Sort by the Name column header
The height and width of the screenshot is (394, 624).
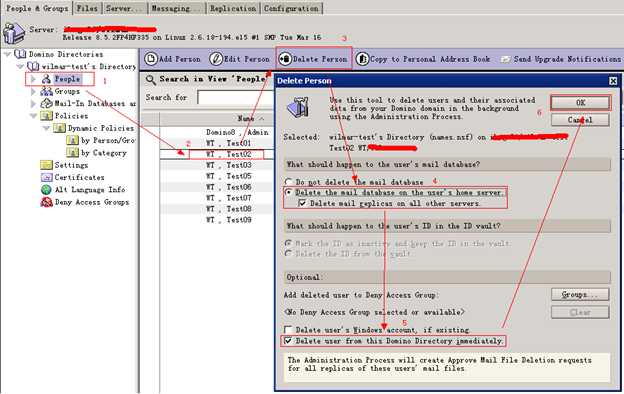(251, 119)
